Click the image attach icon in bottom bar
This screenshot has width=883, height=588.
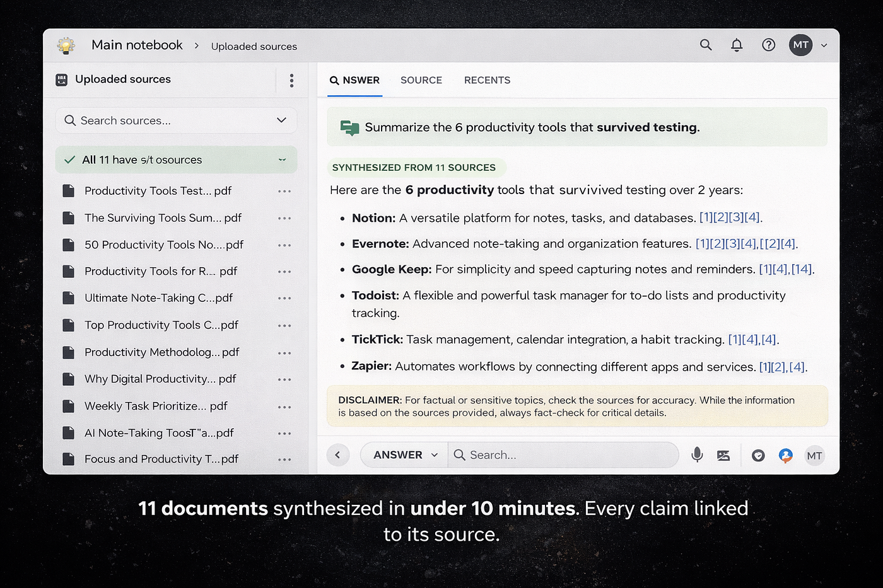click(723, 456)
